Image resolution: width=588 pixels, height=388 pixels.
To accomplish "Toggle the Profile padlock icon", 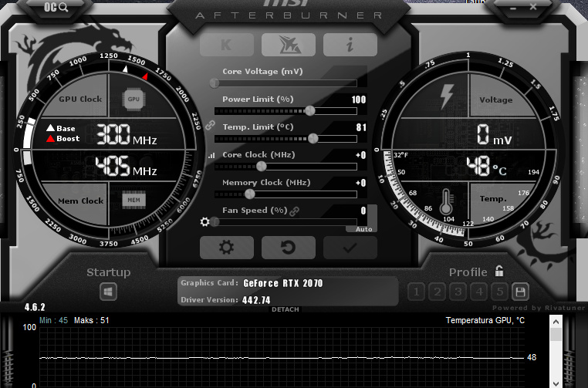I will pos(499,271).
